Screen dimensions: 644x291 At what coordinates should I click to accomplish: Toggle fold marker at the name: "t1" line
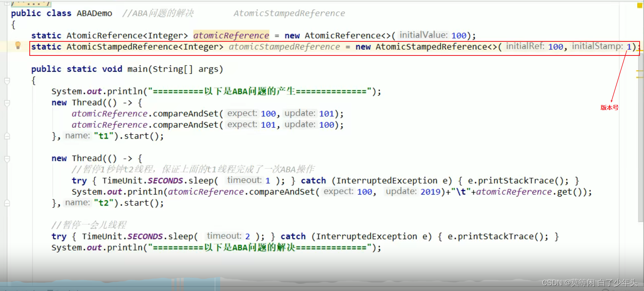pyautogui.click(x=7, y=136)
